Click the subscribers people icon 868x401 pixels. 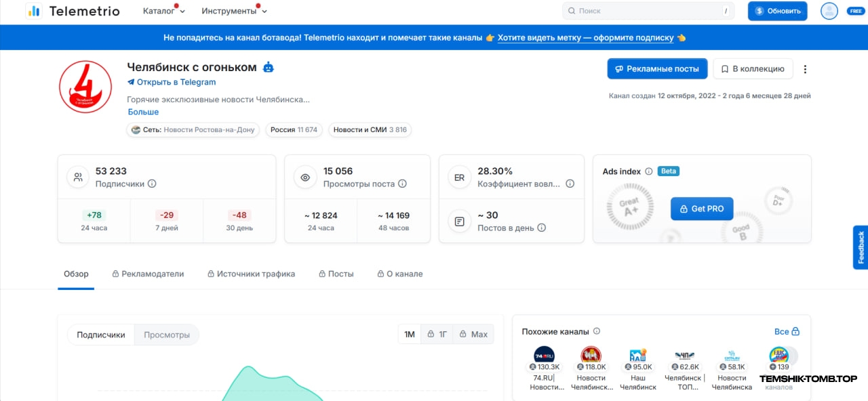[x=78, y=177]
